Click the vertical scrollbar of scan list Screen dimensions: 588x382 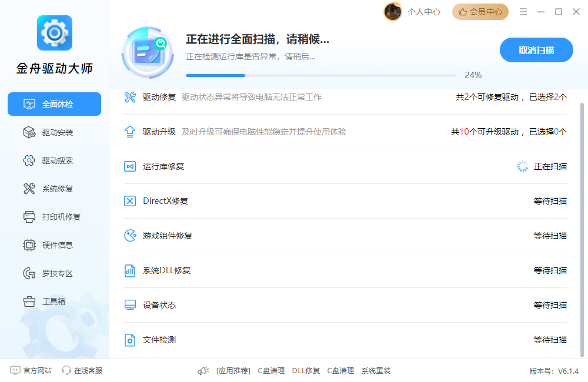pos(582,230)
